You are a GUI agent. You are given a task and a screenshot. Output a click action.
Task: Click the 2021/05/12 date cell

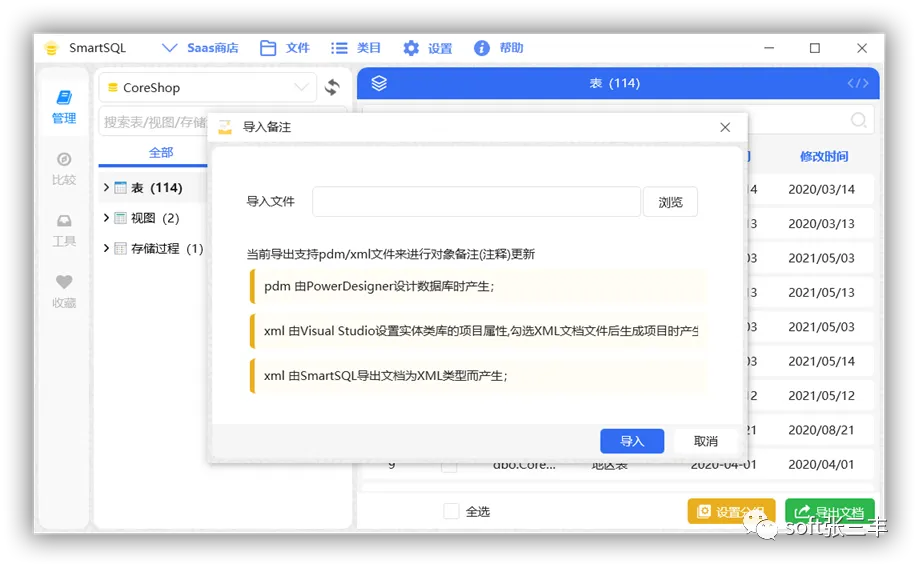[821, 396]
